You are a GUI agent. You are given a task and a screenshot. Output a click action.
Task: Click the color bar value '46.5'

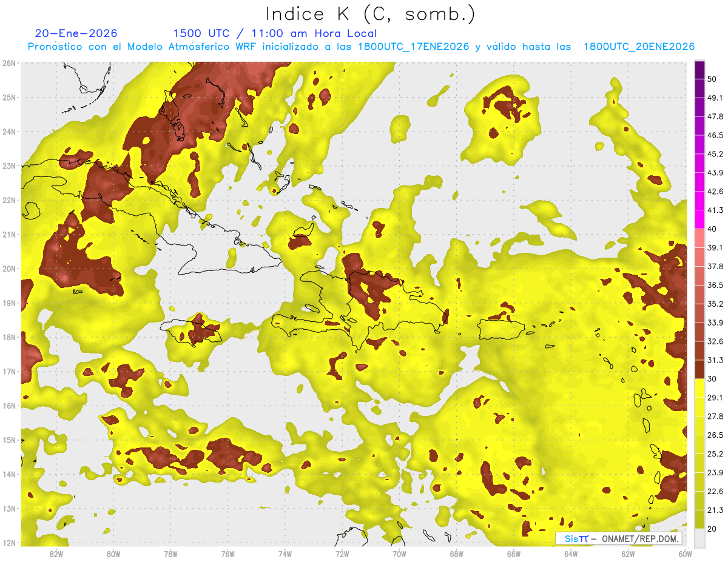coord(715,135)
